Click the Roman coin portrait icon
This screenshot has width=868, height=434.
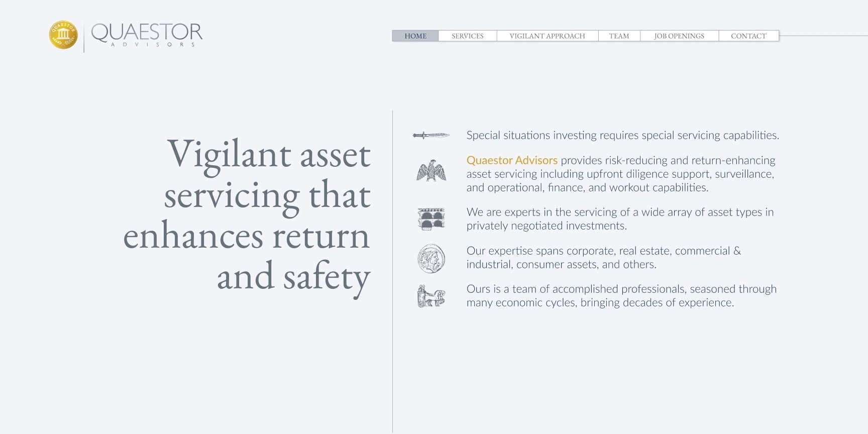point(431,259)
